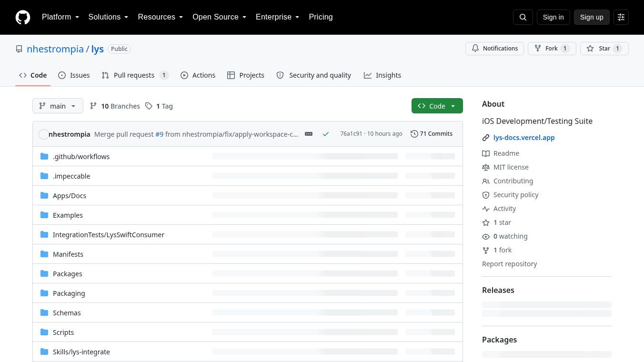Click the Scripts folder icon

pyautogui.click(x=44, y=332)
